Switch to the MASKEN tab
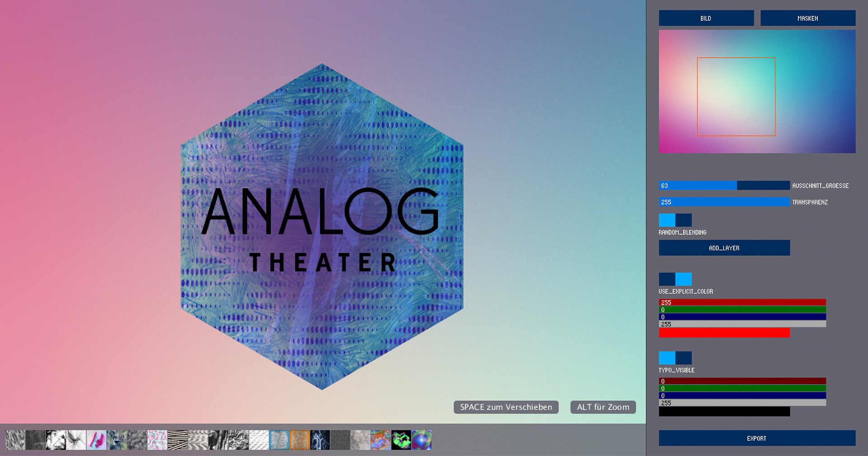 [808, 18]
